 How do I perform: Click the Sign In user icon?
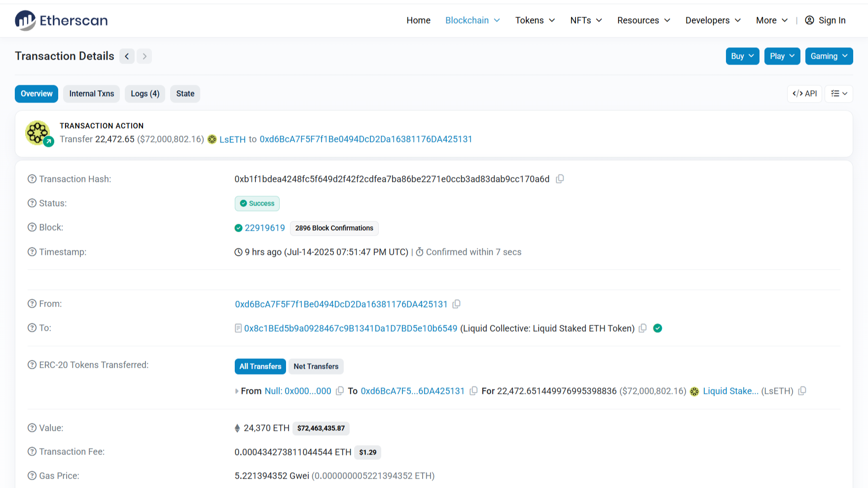point(809,20)
